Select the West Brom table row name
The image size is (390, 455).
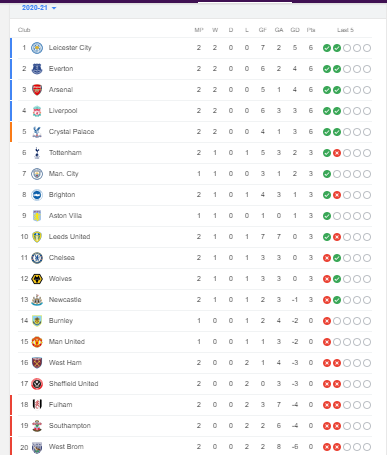tap(66, 447)
